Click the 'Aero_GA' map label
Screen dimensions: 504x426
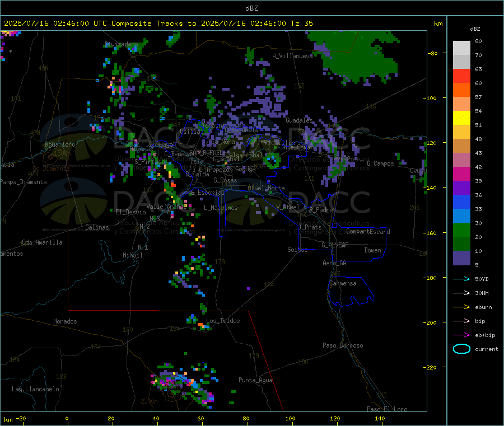[334, 263]
